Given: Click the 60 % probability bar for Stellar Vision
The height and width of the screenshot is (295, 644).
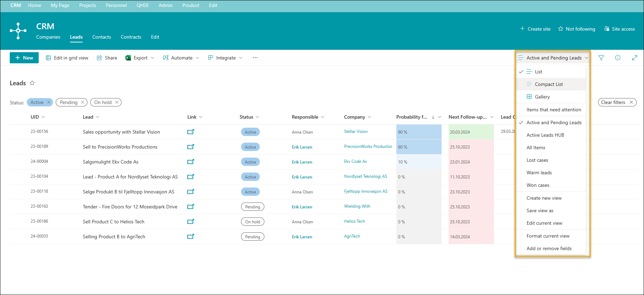Looking at the screenshot, I should click(419, 132).
